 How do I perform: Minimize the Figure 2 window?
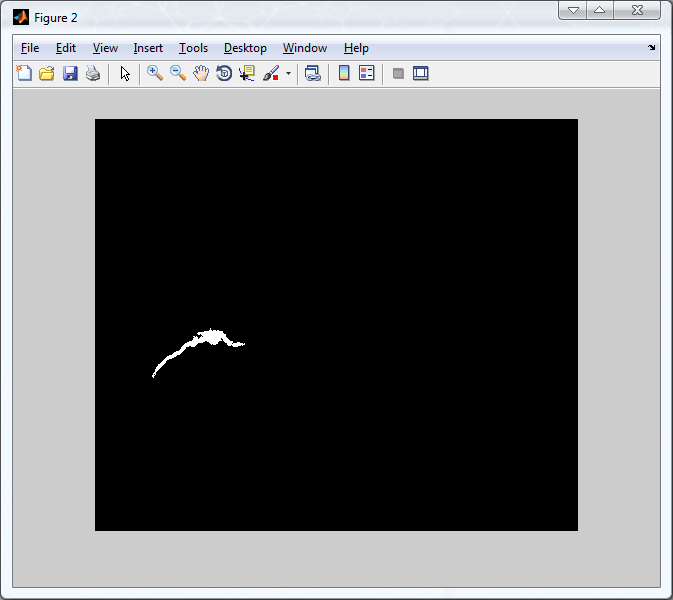(573, 10)
